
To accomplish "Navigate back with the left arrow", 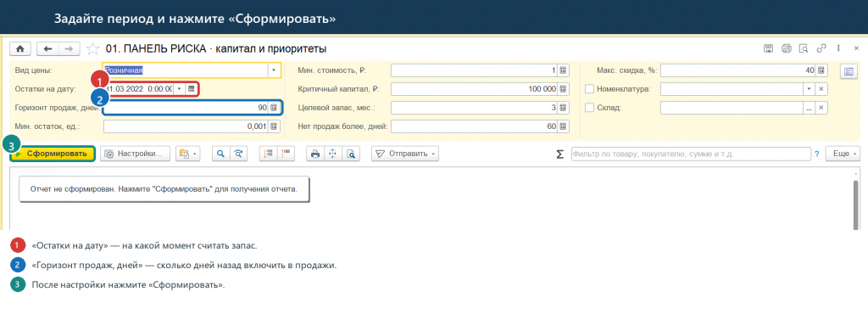I will [47, 48].
